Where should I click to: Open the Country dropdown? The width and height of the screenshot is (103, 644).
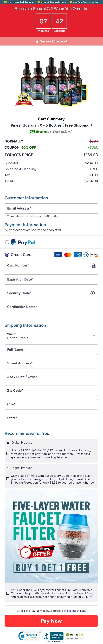coord(51,336)
